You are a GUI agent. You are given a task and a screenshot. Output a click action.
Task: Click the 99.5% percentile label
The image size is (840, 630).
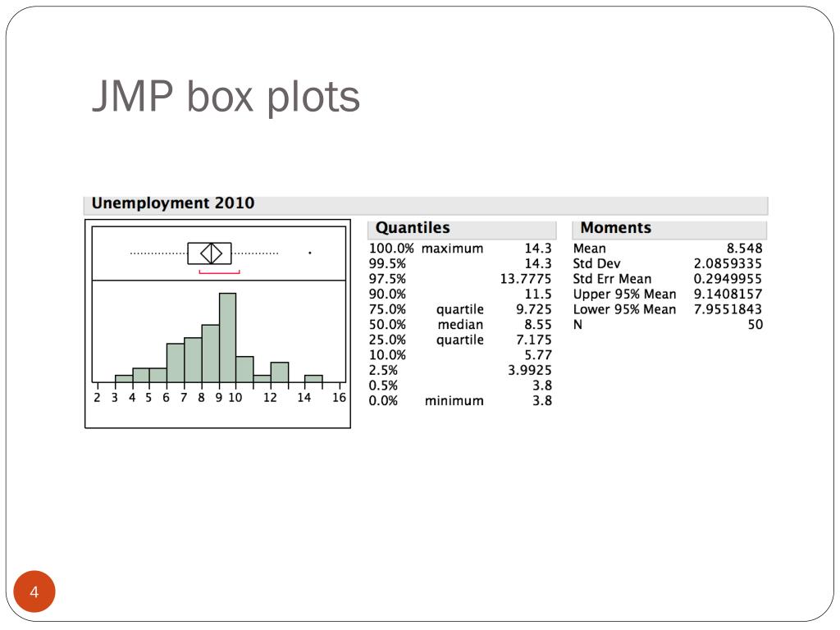point(387,263)
